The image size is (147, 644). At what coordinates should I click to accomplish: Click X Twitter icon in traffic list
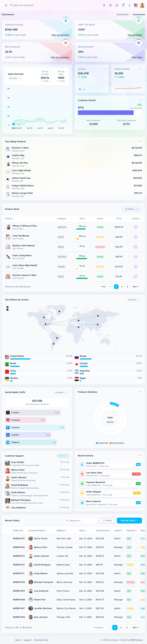click(8, 412)
